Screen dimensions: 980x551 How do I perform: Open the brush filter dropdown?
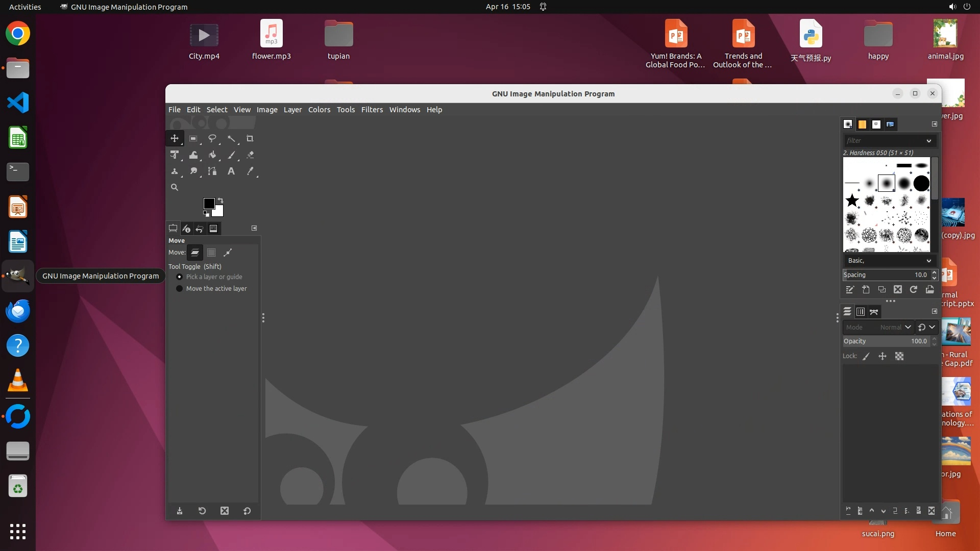click(x=928, y=141)
